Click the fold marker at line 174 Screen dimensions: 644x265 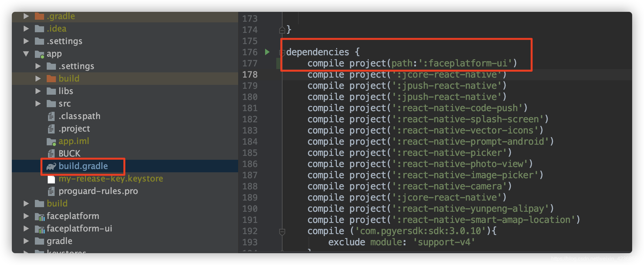click(x=282, y=30)
